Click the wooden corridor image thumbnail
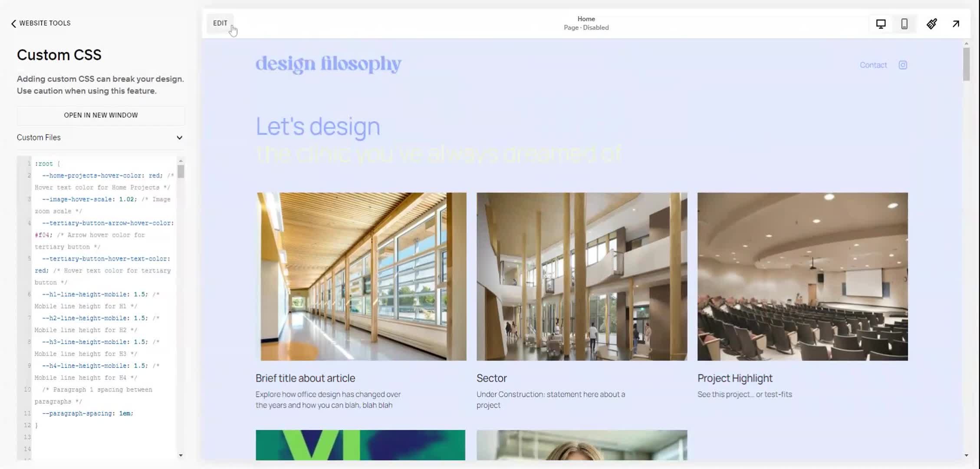The height and width of the screenshot is (469, 980). [361, 277]
